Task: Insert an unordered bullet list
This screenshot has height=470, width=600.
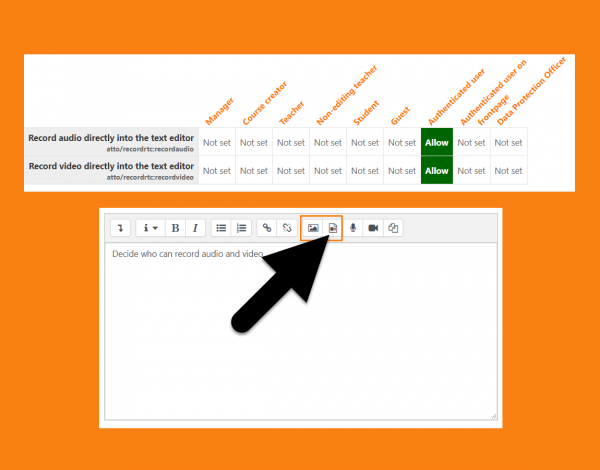Action: click(x=222, y=228)
